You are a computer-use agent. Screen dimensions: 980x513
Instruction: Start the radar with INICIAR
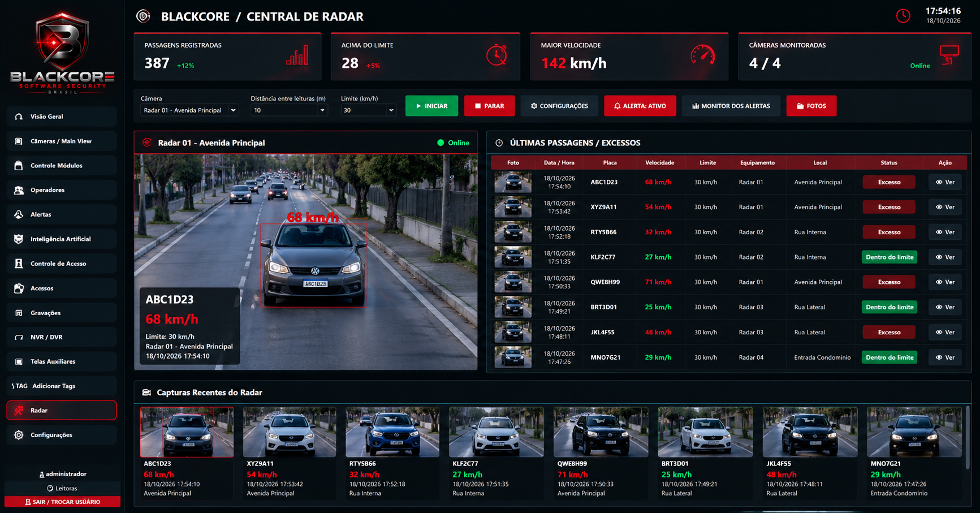431,106
